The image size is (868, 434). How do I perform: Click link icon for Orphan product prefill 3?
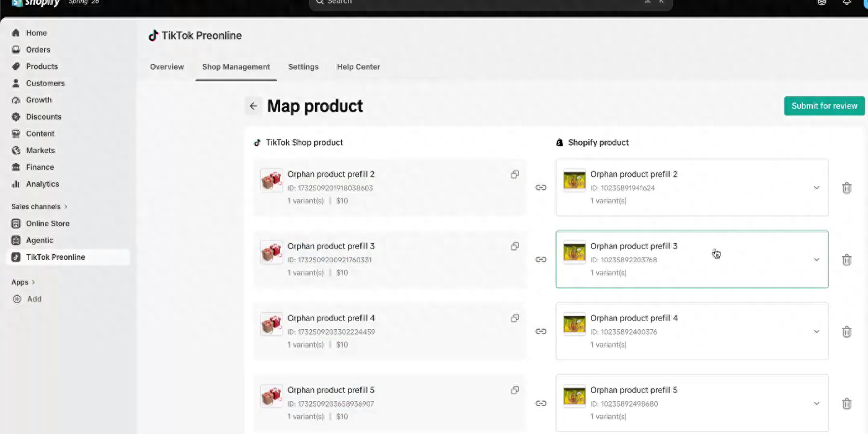(541, 259)
